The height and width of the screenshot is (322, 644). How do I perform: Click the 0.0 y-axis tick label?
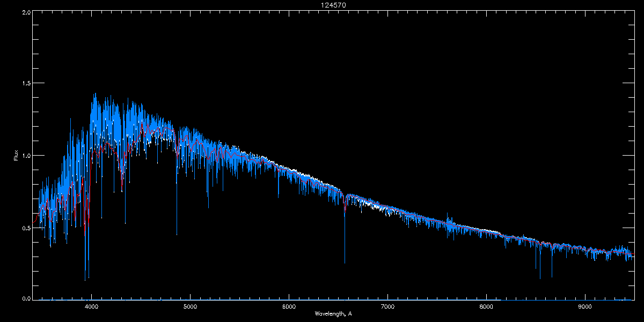point(26,299)
